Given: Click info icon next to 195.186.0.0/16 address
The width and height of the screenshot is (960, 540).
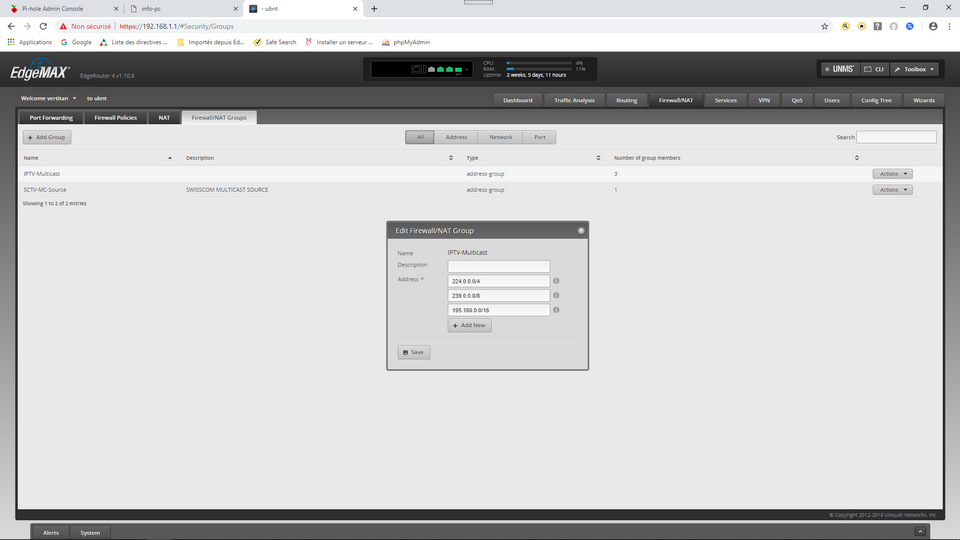Looking at the screenshot, I should (556, 310).
